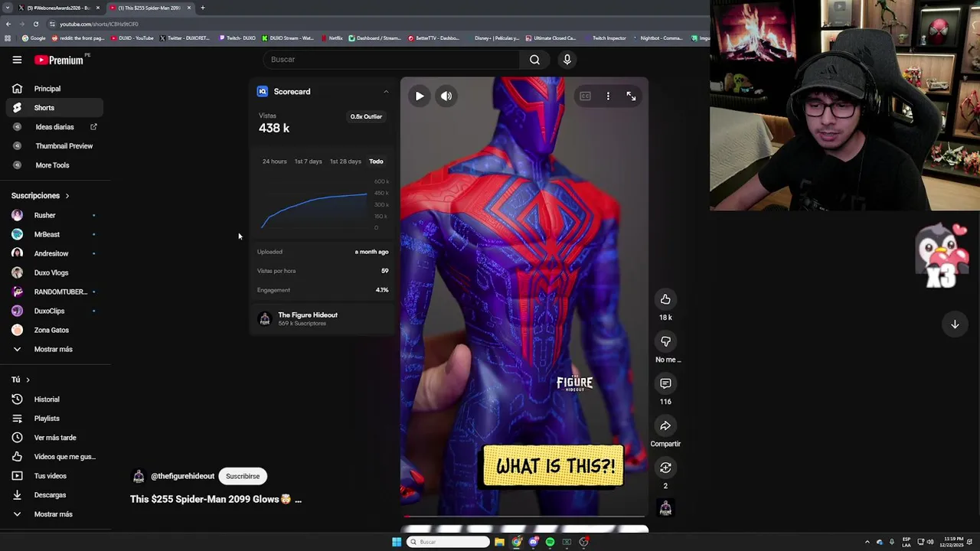
Task: Select the Todo graph range
Action: click(x=376, y=161)
